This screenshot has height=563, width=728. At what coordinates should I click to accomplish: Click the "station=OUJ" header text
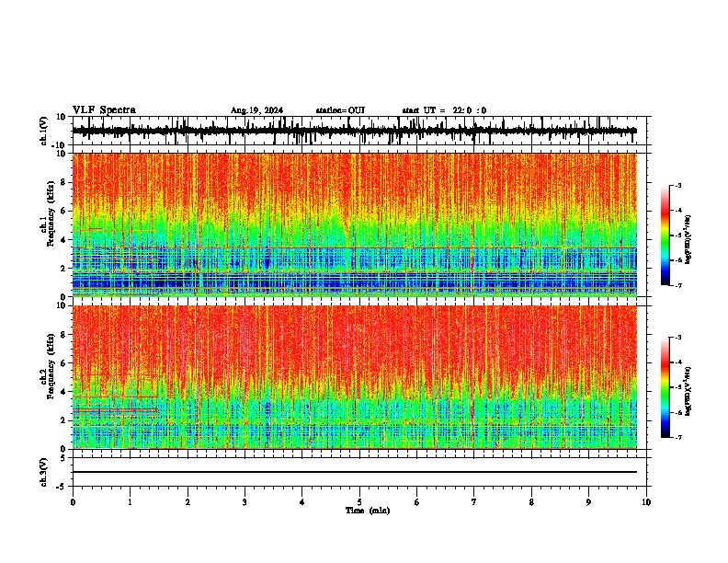pos(340,110)
